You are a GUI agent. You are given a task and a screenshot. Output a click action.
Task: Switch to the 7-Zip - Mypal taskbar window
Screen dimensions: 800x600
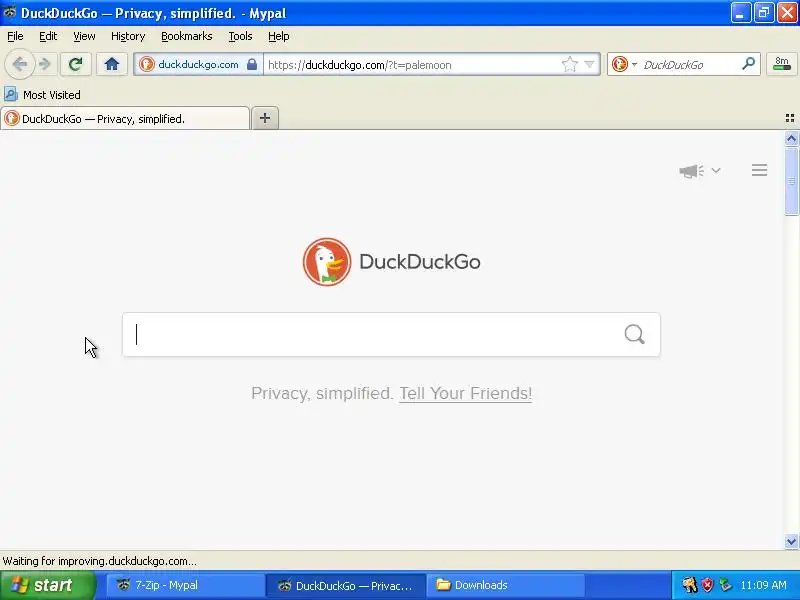pyautogui.click(x=185, y=585)
